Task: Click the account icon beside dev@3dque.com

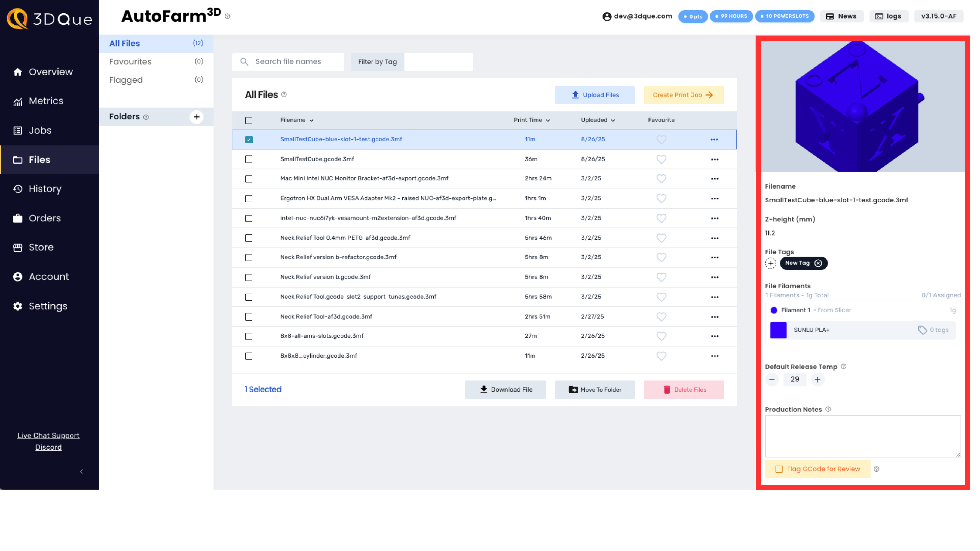Action: pos(607,16)
